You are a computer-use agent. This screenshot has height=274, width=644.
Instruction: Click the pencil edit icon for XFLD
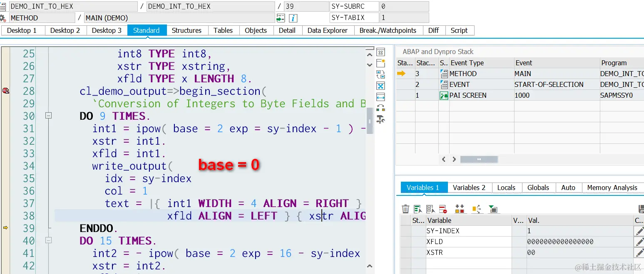639,242
